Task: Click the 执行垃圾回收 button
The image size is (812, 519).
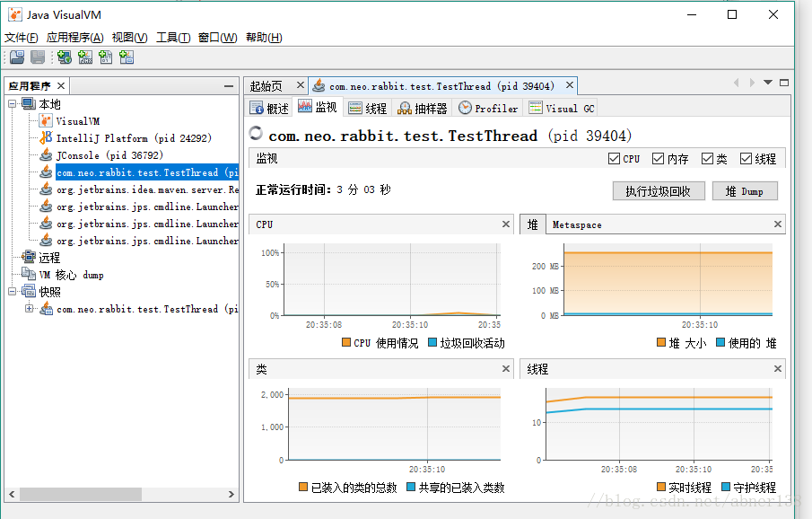Action: click(659, 190)
